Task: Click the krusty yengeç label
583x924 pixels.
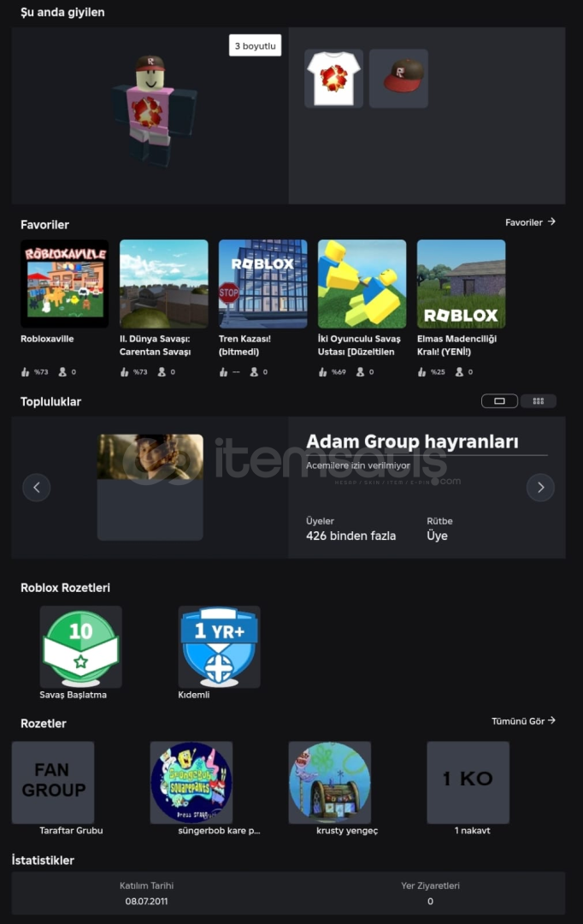Action: pyautogui.click(x=347, y=830)
